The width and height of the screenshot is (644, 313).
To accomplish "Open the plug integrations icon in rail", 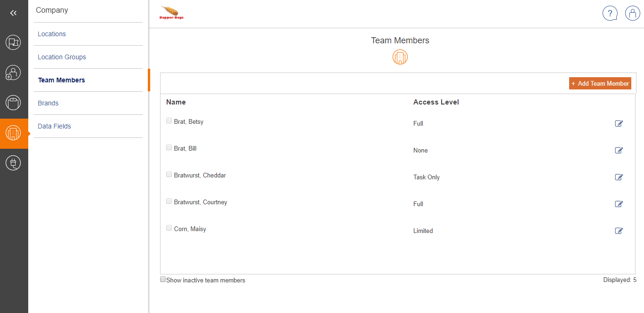I will point(13,163).
